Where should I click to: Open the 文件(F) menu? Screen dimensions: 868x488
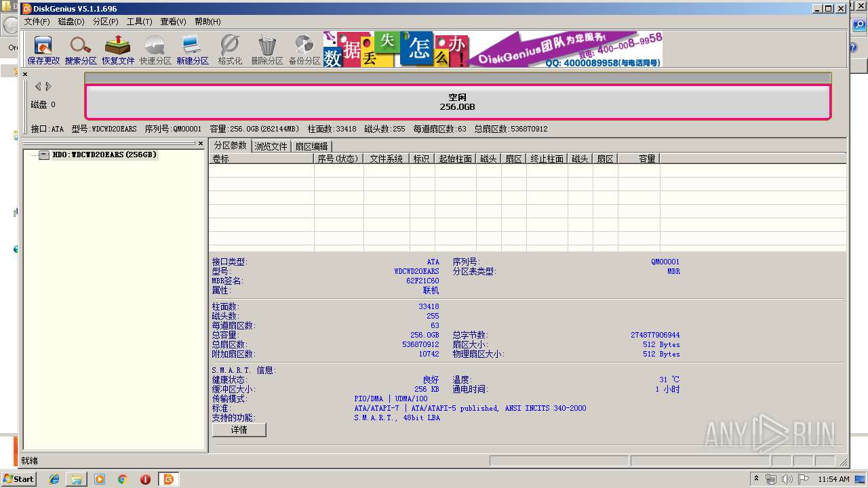(37, 22)
